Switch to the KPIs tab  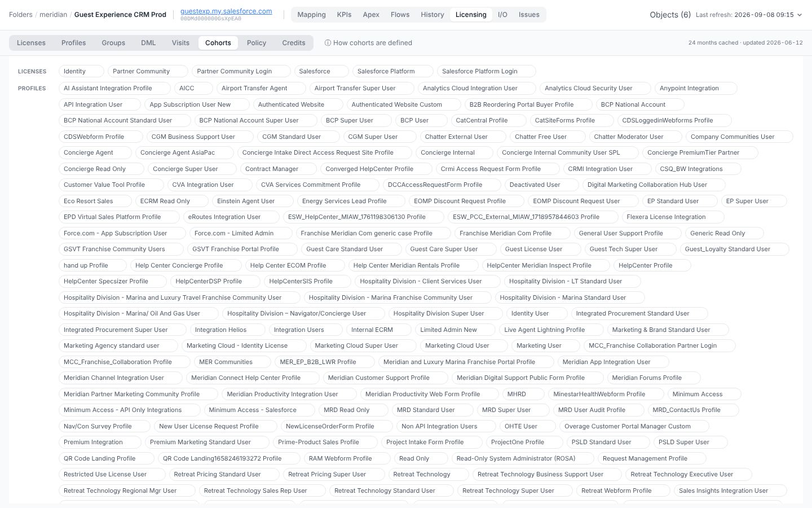344,15
